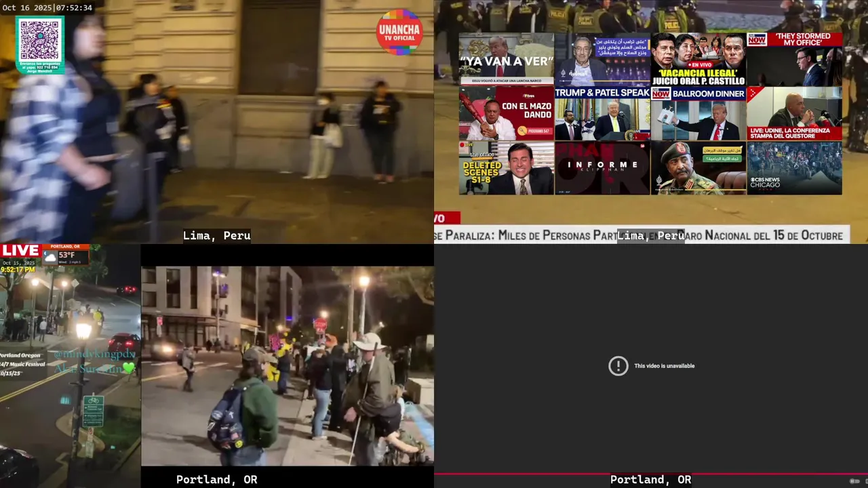Click the exclamation icon on unavailable video
868x488 pixels.
[x=618, y=366]
